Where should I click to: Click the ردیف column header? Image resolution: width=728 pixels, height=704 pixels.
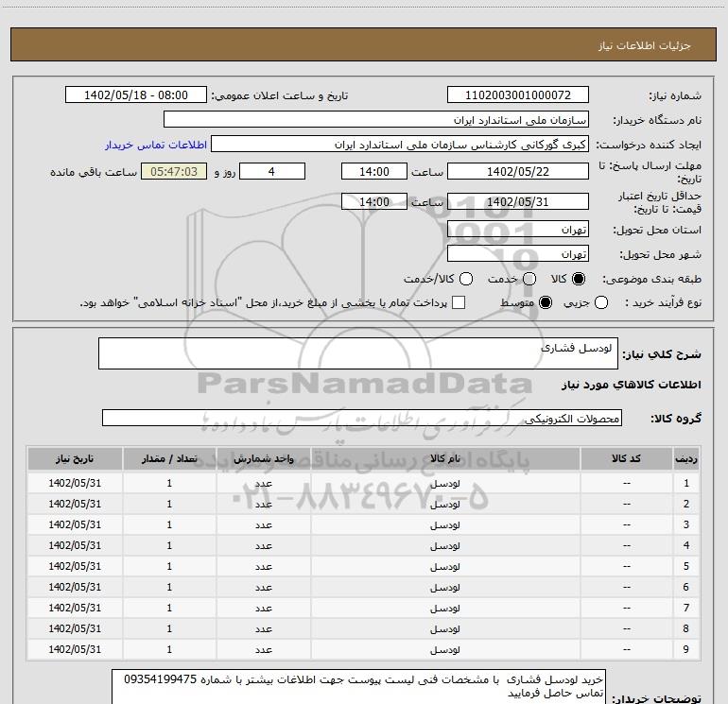[x=686, y=459]
